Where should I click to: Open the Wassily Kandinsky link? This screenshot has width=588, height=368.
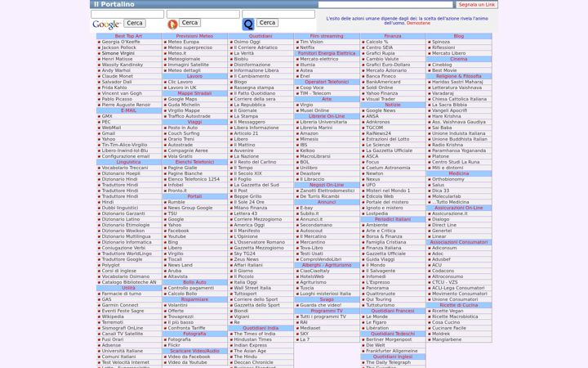pos(122,65)
